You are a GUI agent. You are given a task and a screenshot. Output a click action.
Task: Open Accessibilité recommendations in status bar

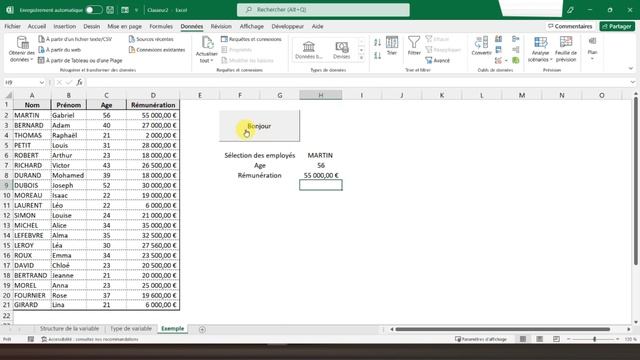coord(90,339)
